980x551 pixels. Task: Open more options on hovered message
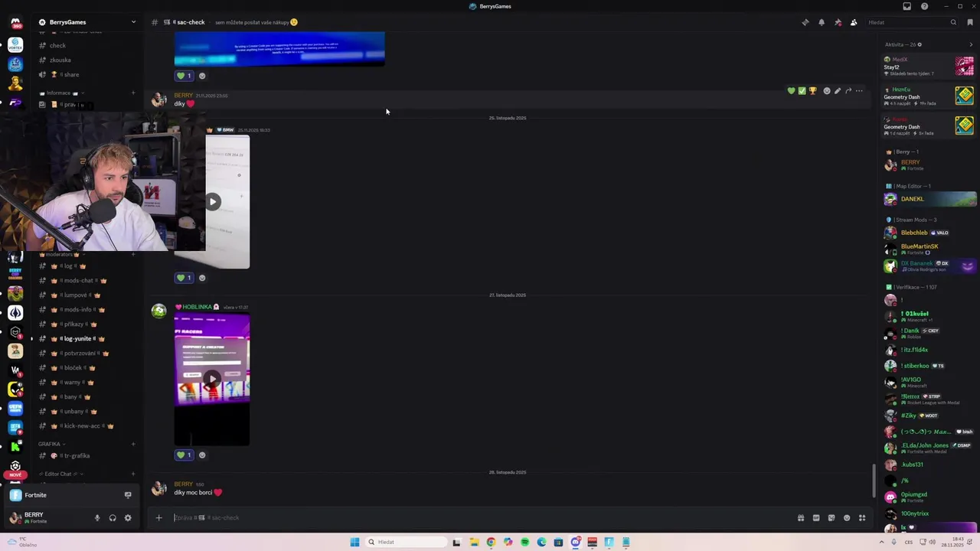tap(859, 91)
